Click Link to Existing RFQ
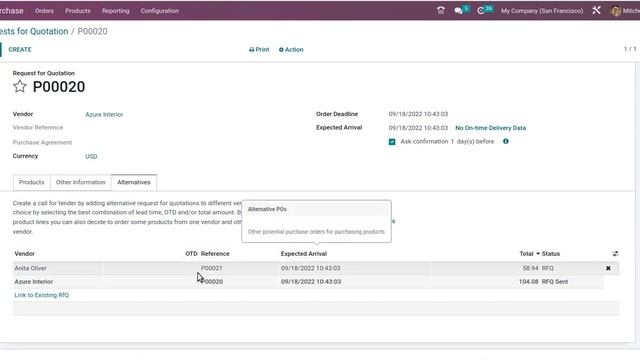The width and height of the screenshot is (640, 360). 42,295
